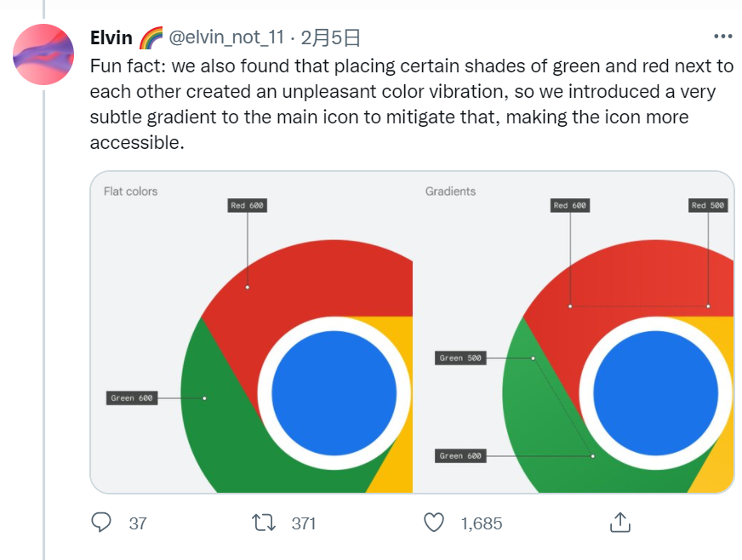This screenshot has height=560, width=742.
Task: Click the display name Elvin
Action: point(111,37)
